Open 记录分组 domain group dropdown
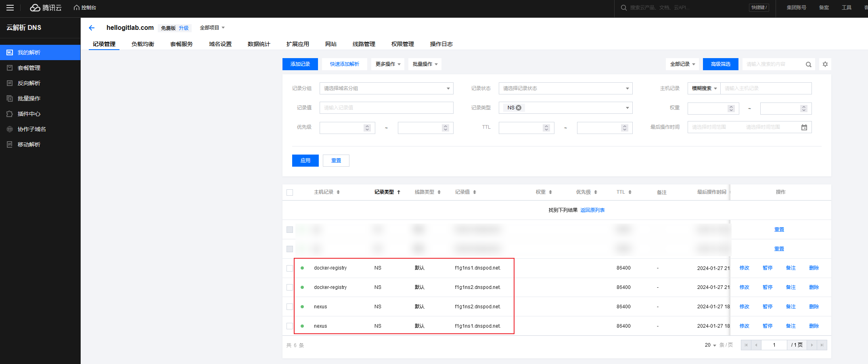This screenshot has height=364, width=868. point(387,88)
